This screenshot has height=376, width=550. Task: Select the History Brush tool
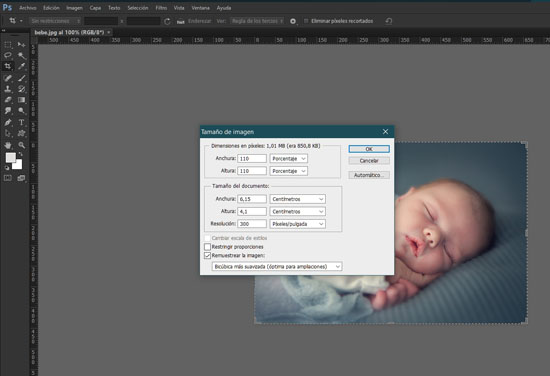click(x=21, y=89)
